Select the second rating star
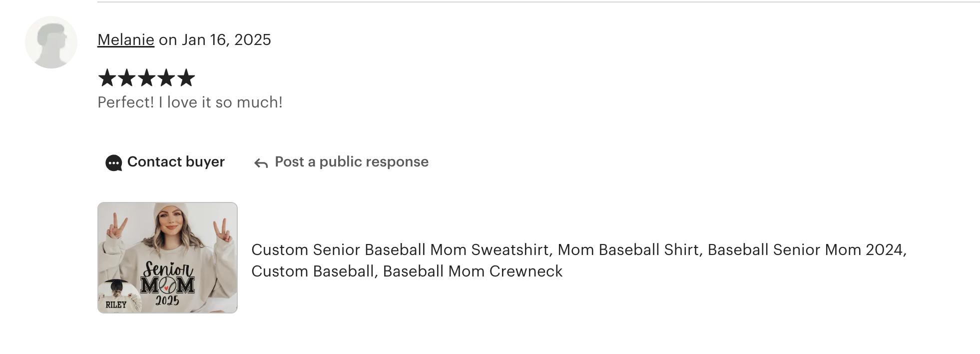 pos(127,78)
